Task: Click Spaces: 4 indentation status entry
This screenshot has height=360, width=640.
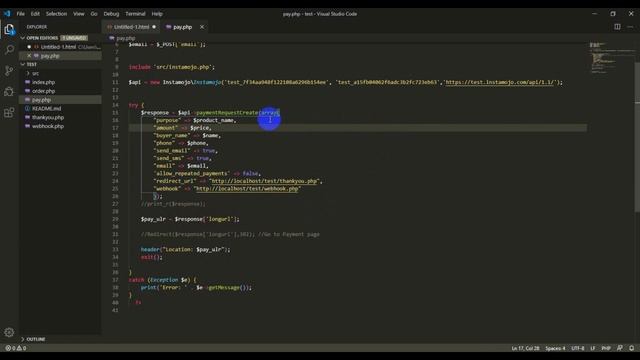Action: tap(555, 348)
